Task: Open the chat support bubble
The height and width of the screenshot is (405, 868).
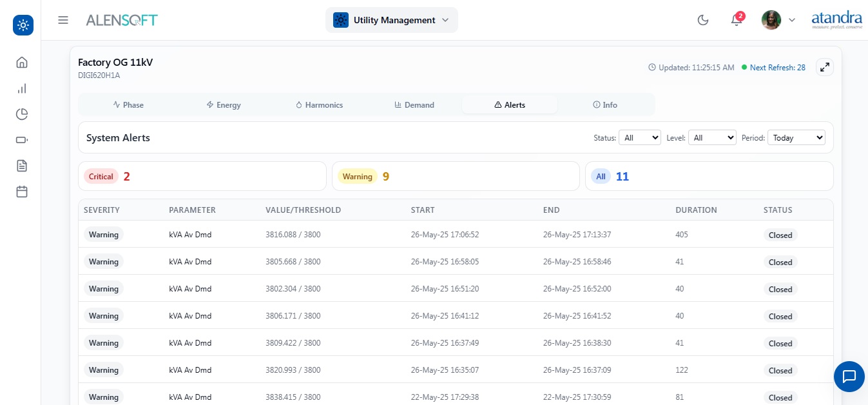Action: [x=849, y=376]
